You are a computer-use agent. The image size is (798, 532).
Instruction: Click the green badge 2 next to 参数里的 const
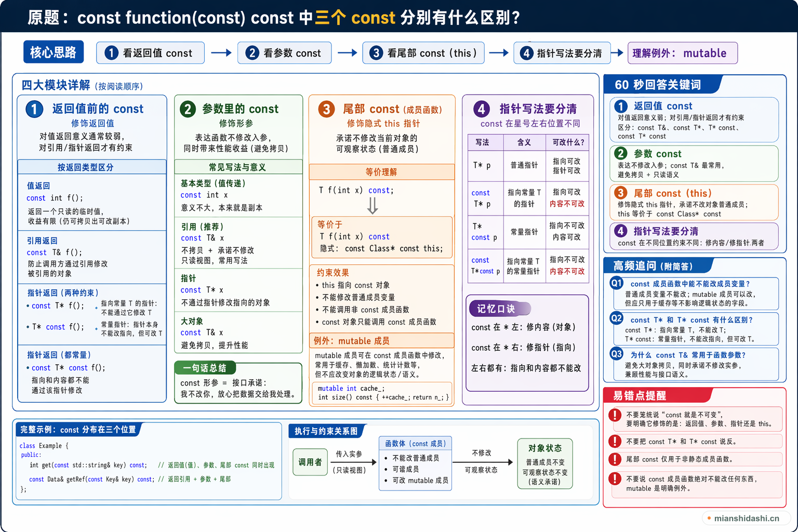click(188, 109)
